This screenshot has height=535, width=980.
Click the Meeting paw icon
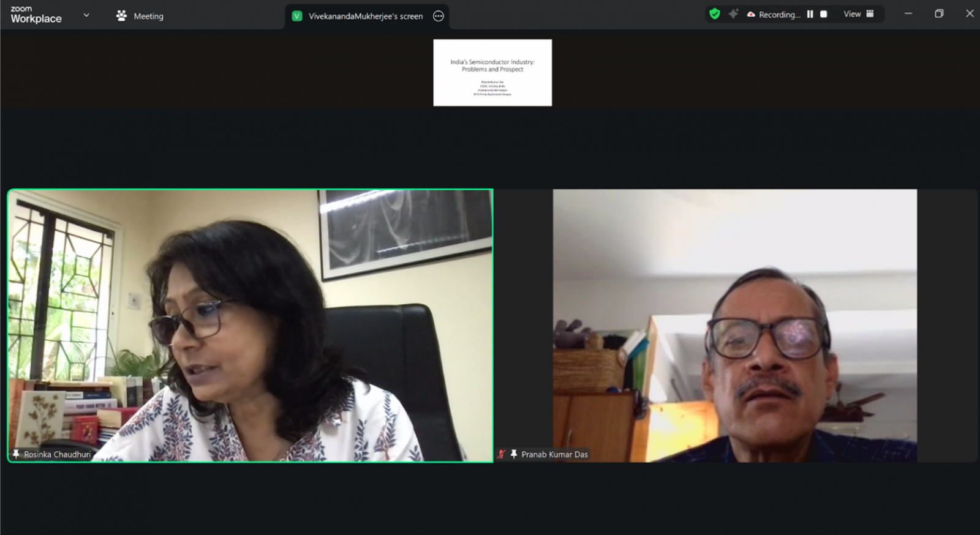[121, 16]
